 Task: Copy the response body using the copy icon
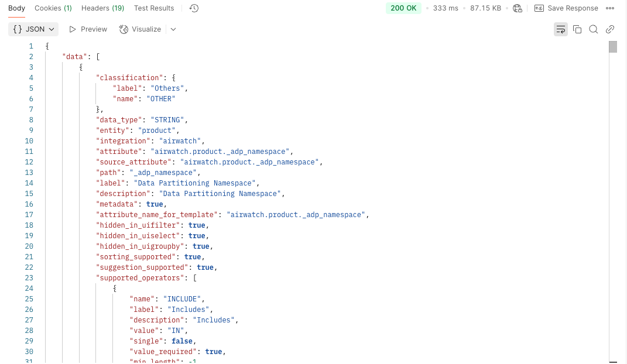(577, 29)
